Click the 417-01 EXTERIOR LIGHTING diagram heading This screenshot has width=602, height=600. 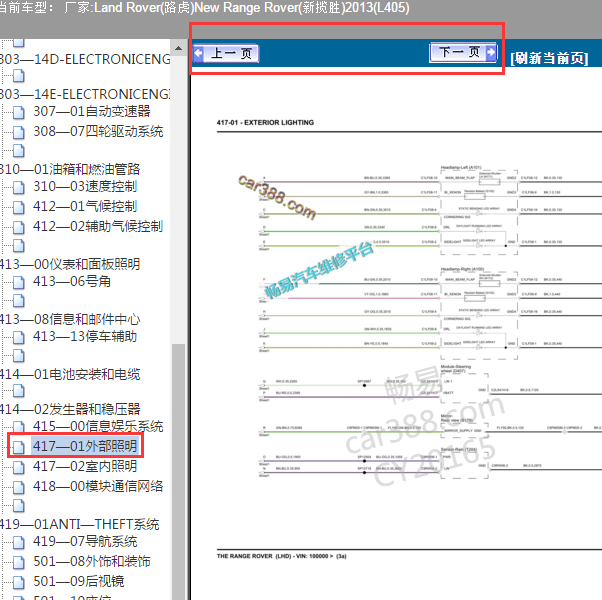coord(265,122)
